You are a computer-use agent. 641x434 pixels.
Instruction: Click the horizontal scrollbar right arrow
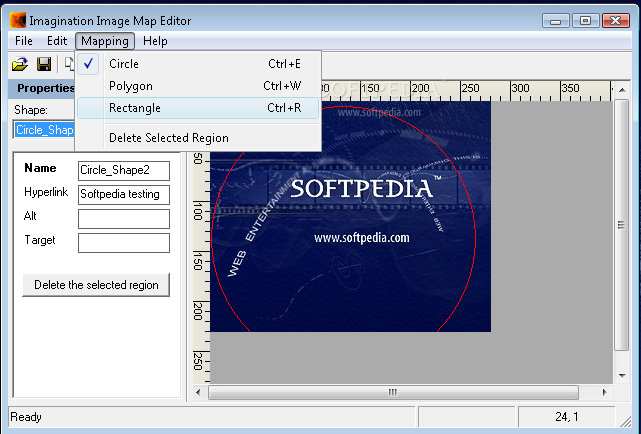point(604,392)
